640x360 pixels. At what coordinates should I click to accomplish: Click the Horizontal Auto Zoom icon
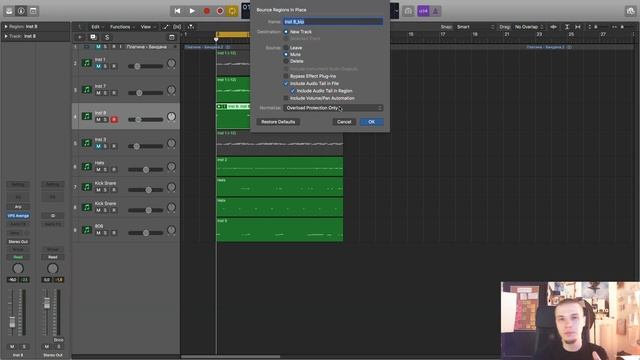(x=578, y=27)
